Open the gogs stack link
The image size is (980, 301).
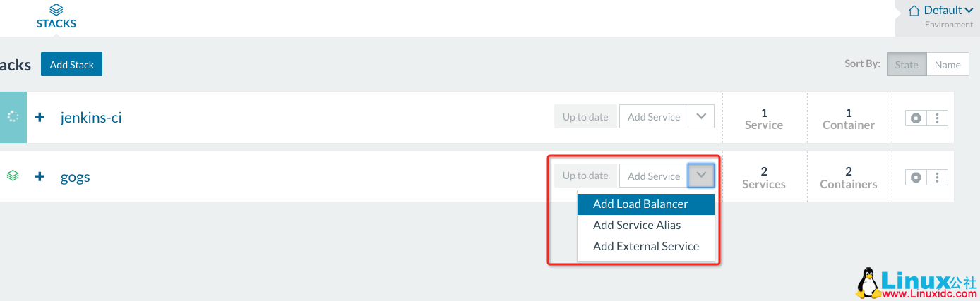(75, 176)
